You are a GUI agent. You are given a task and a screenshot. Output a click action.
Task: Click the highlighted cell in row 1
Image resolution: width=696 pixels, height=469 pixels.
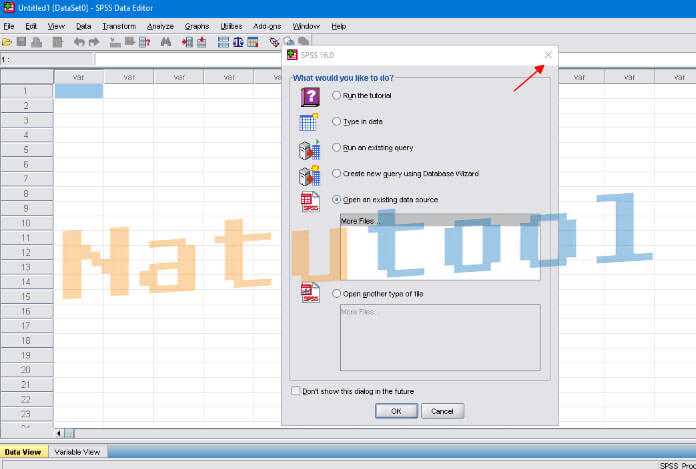(x=79, y=91)
